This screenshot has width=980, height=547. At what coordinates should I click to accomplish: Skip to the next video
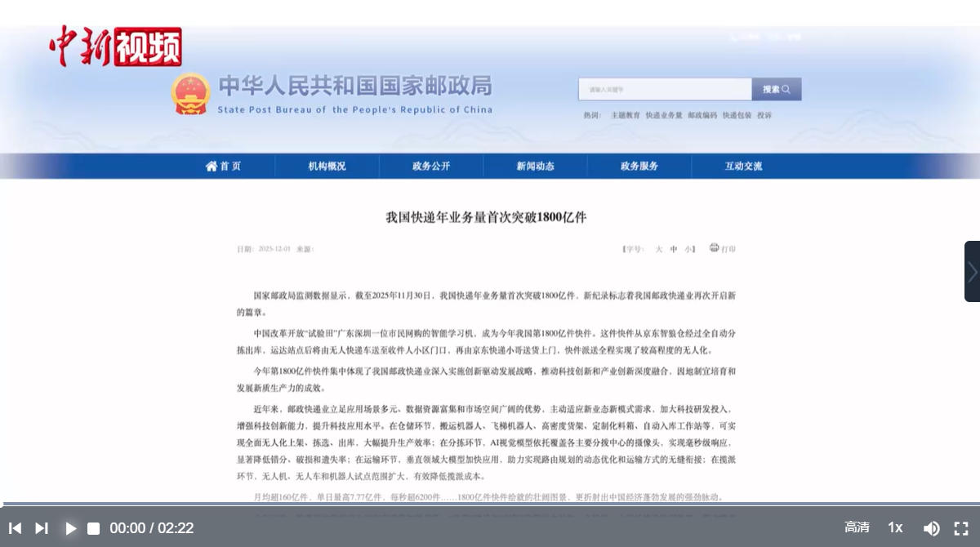(42, 528)
